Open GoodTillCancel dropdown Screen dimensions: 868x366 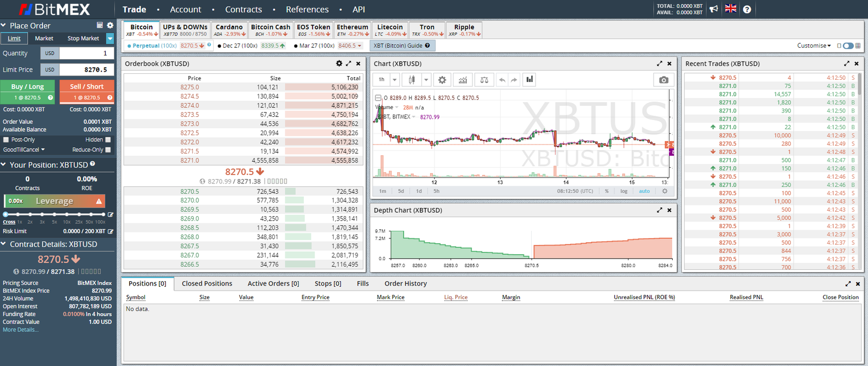[x=24, y=149]
